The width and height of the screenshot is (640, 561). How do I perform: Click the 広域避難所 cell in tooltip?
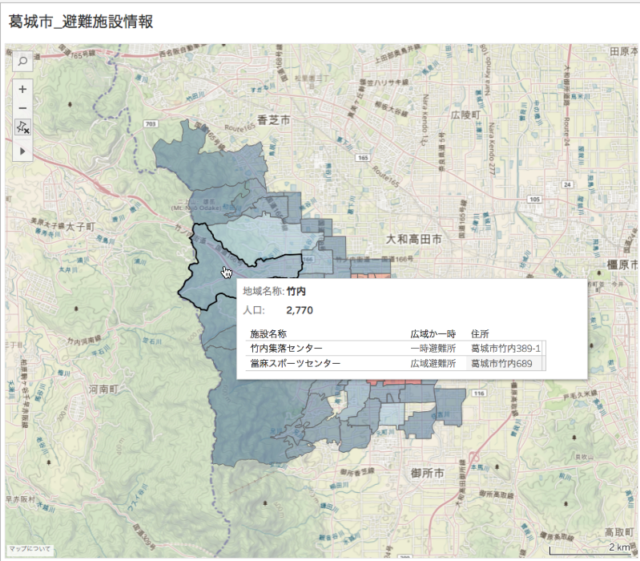pyautogui.click(x=433, y=364)
